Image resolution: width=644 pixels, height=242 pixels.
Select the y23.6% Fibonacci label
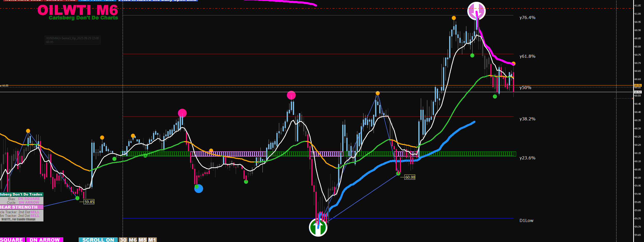527,158
